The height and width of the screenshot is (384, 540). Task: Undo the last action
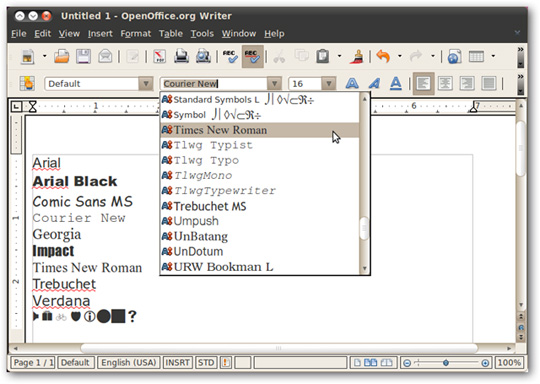[383, 56]
